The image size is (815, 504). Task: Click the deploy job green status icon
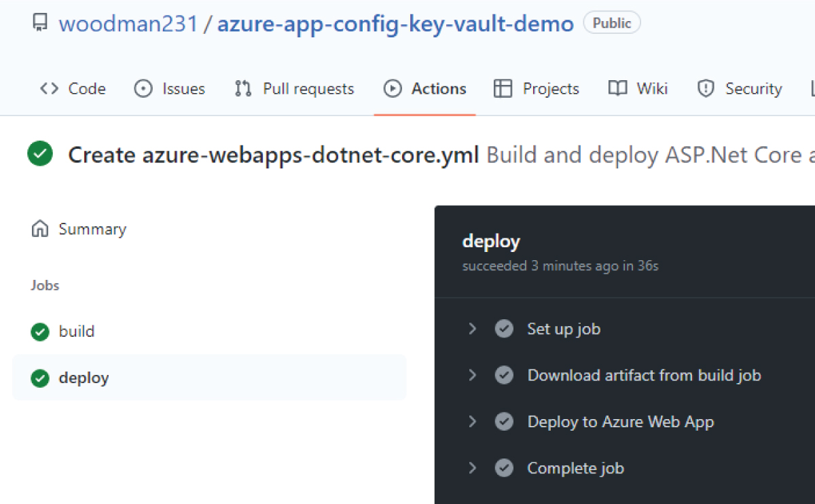[40, 378]
